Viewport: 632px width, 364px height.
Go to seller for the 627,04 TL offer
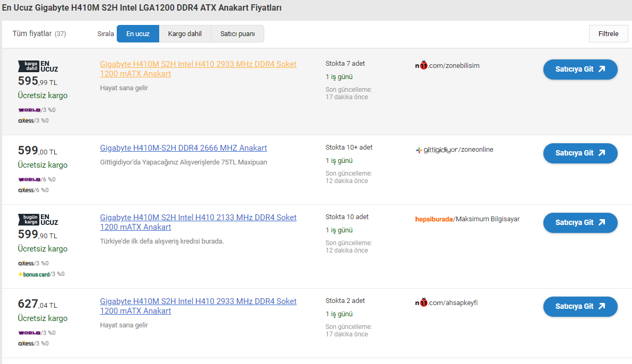point(580,307)
